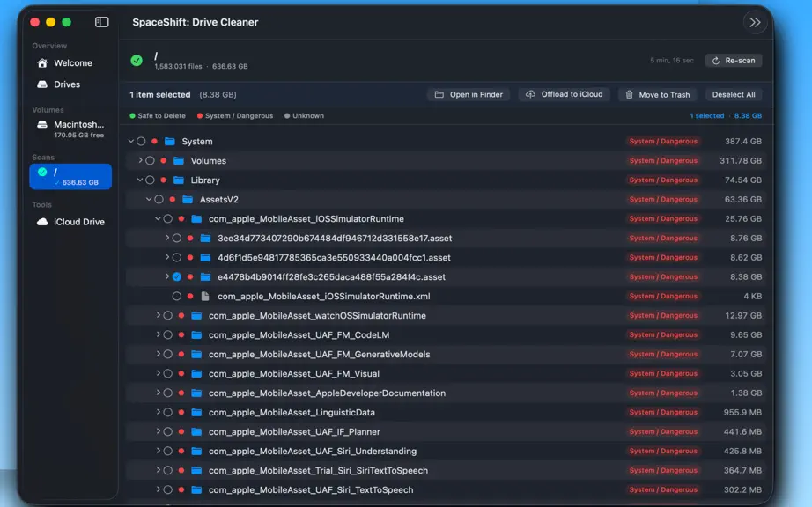Collapse the Library folder
The height and width of the screenshot is (507, 812).
140,180
